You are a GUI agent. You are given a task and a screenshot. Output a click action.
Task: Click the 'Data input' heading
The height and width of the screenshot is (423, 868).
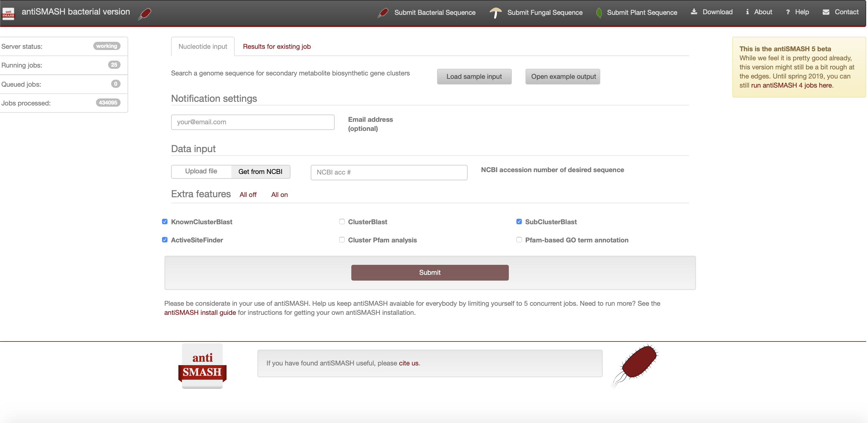tap(194, 149)
